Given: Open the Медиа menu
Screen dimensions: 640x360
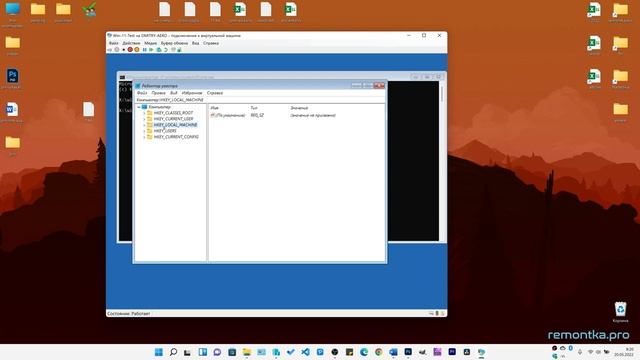Looking at the screenshot, I should pyautogui.click(x=150, y=43).
